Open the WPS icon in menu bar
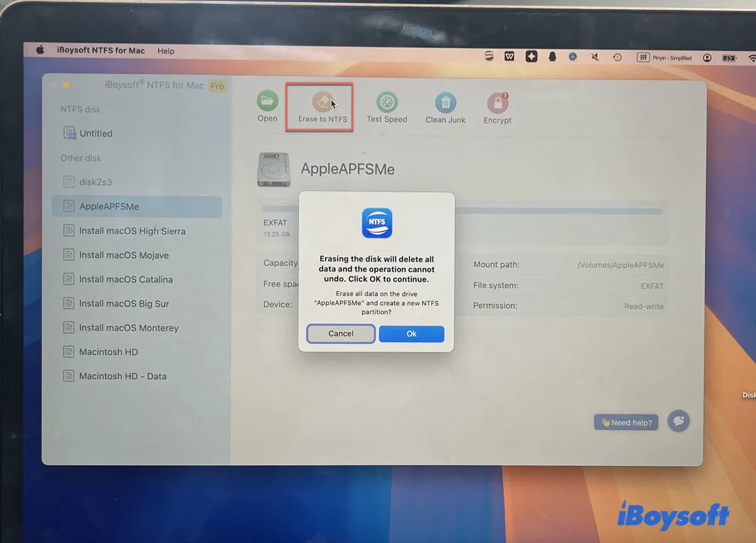 coord(510,56)
